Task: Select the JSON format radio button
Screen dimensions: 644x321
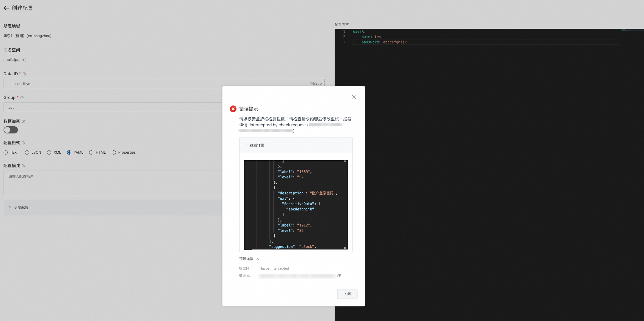Action: [x=27, y=152]
